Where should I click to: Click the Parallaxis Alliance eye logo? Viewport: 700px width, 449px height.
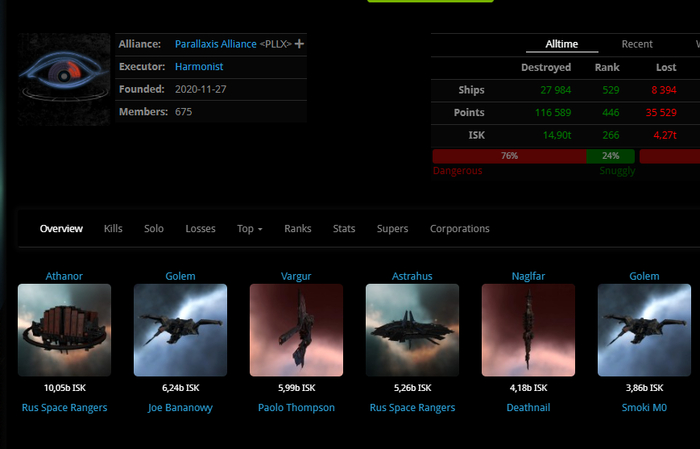(65, 80)
